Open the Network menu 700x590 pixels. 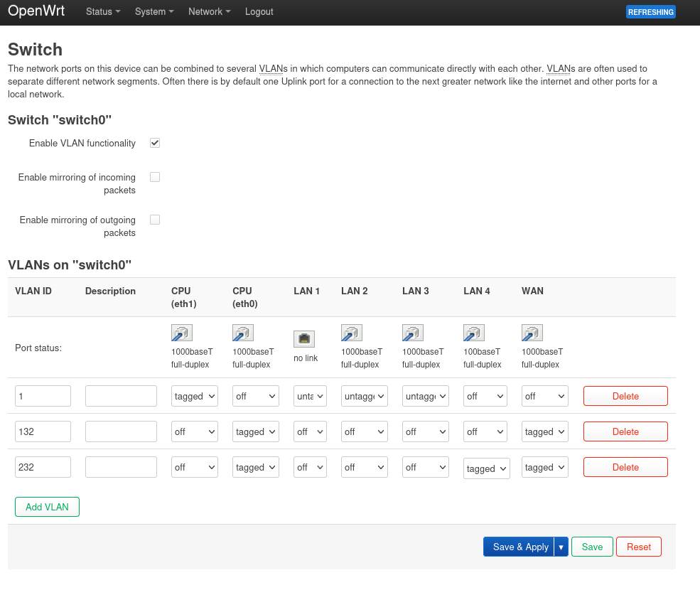pyautogui.click(x=210, y=11)
